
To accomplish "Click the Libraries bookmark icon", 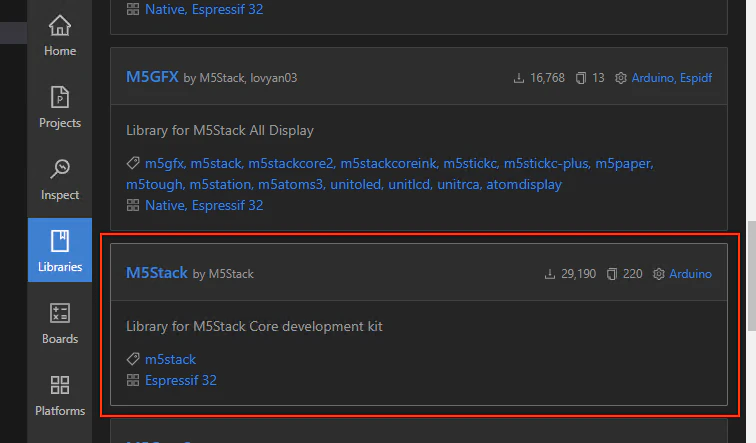I will click(x=60, y=241).
